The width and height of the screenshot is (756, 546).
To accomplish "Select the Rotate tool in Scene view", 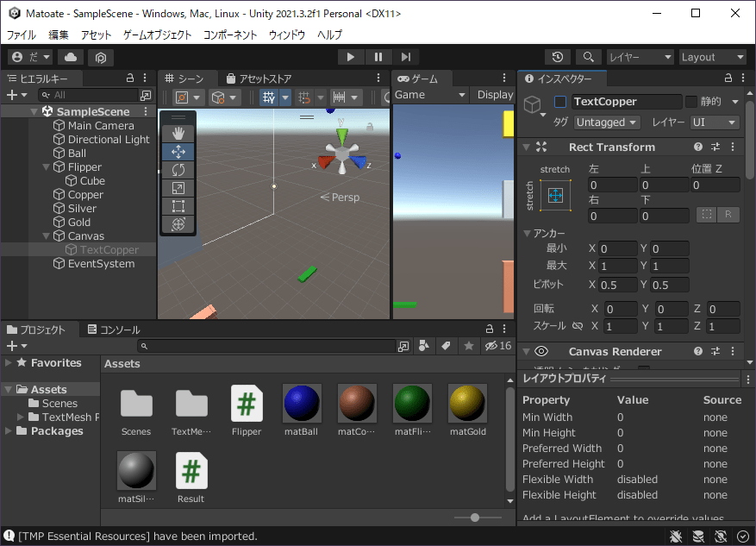I will (x=178, y=170).
